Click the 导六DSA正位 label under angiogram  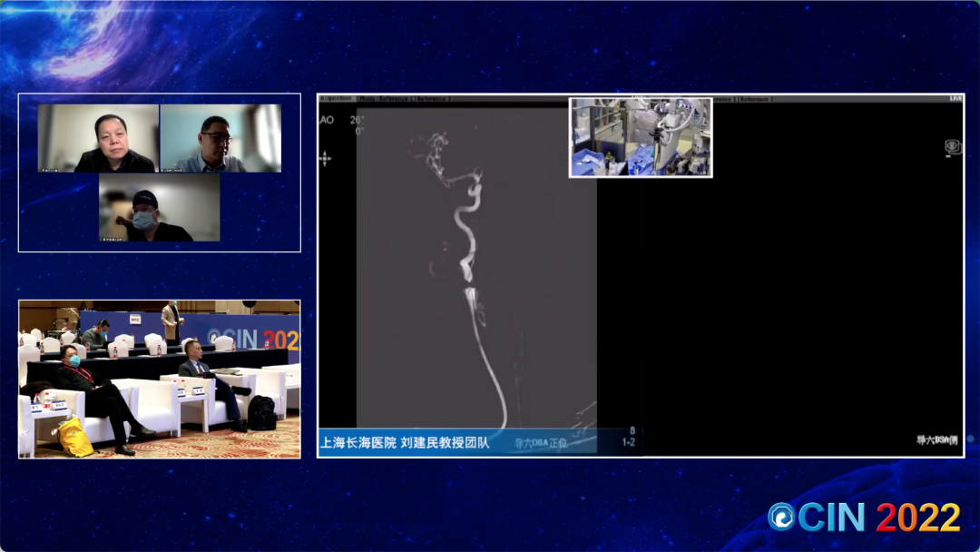pos(540,443)
